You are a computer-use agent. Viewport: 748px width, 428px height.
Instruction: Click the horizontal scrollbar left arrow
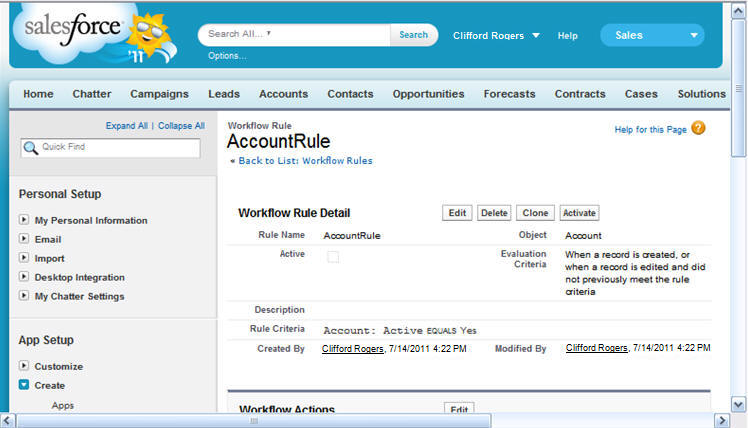pyautogui.click(x=8, y=421)
